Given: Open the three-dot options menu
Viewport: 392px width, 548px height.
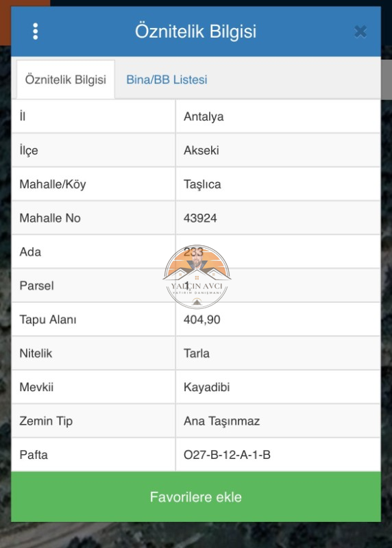Looking at the screenshot, I should tap(36, 32).
